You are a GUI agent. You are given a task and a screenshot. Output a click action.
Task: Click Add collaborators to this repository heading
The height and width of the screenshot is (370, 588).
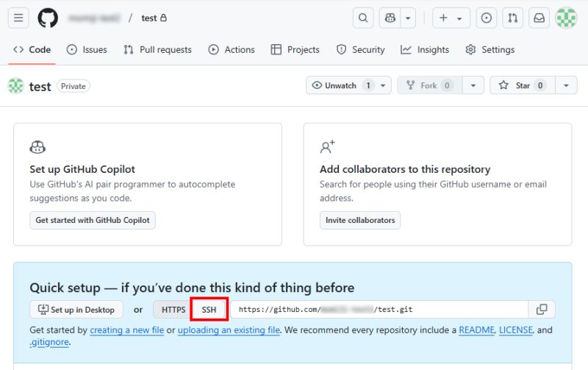click(405, 169)
